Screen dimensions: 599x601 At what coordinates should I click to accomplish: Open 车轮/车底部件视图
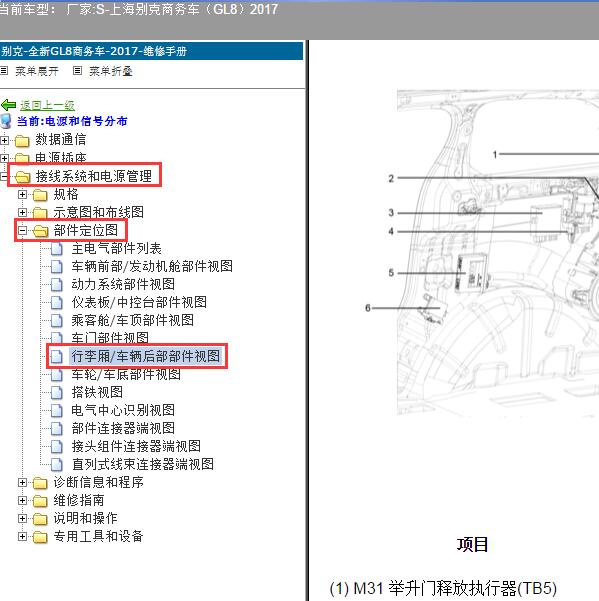(x=126, y=374)
